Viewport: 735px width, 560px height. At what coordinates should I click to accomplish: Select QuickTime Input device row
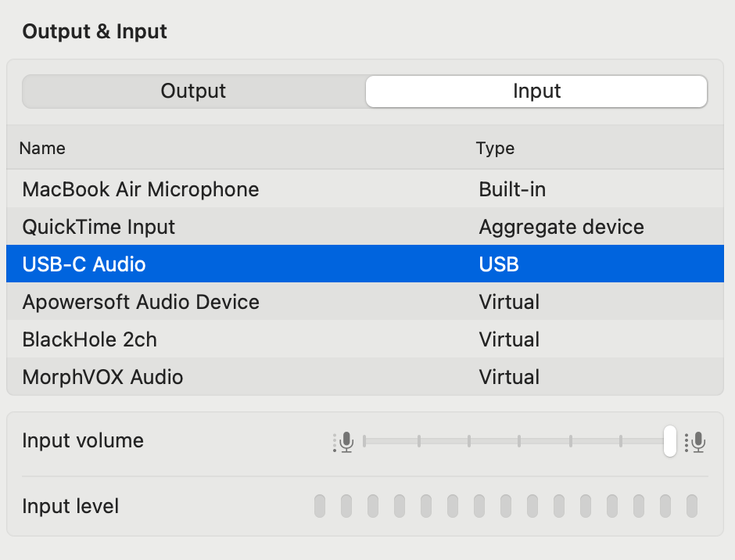pyautogui.click(x=99, y=227)
